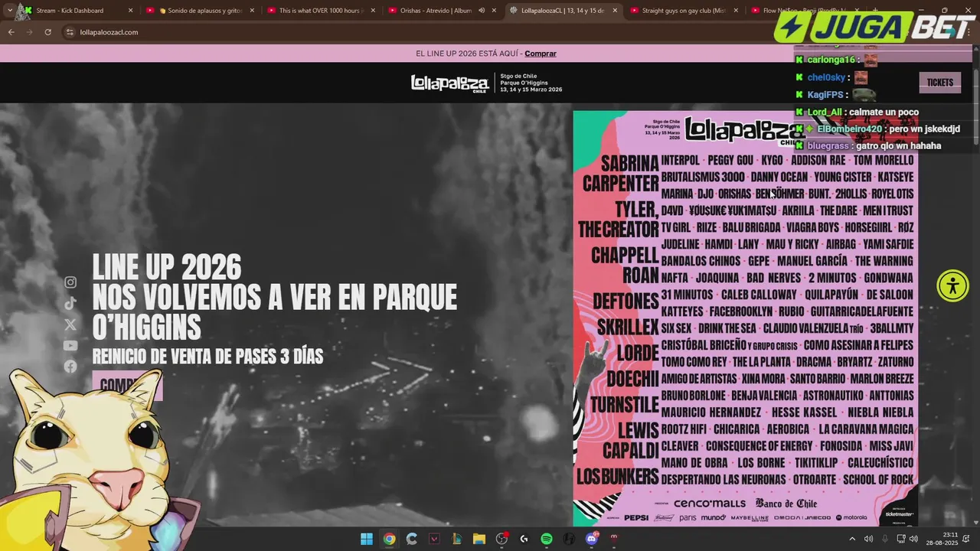Image resolution: width=980 pixels, height=551 pixels.
Task: View site information icon in address bar
Action: pos(70,32)
